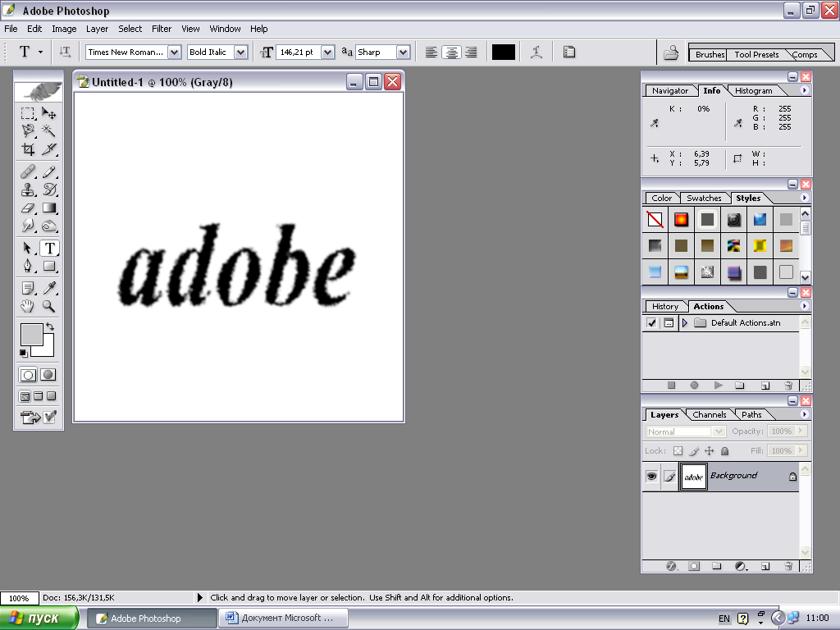Image resolution: width=840 pixels, height=630 pixels.
Task: Select the Hand tool
Action: coord(28,307)
